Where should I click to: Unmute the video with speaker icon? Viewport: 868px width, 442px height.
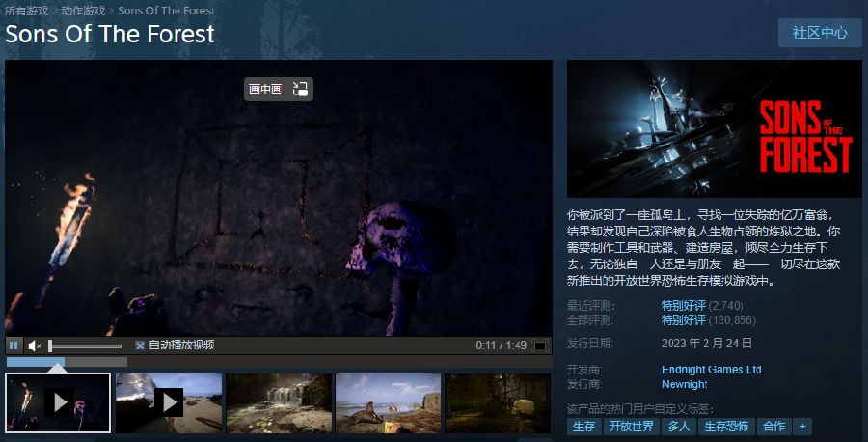click(x=35, y=345)
